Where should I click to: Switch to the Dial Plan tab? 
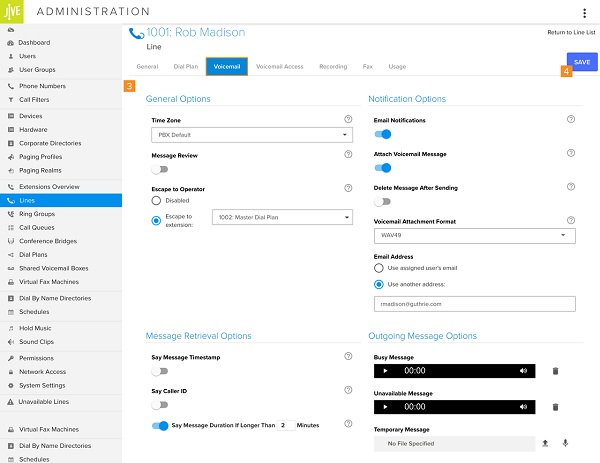pos(185,67)
